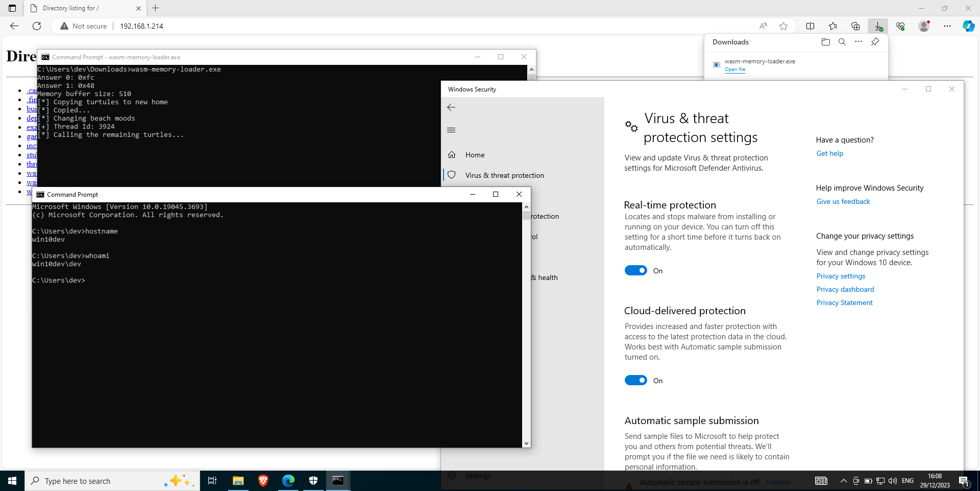
Task: Open Settings in Windows Security sidebar
Action: click(x=478, y=475)
